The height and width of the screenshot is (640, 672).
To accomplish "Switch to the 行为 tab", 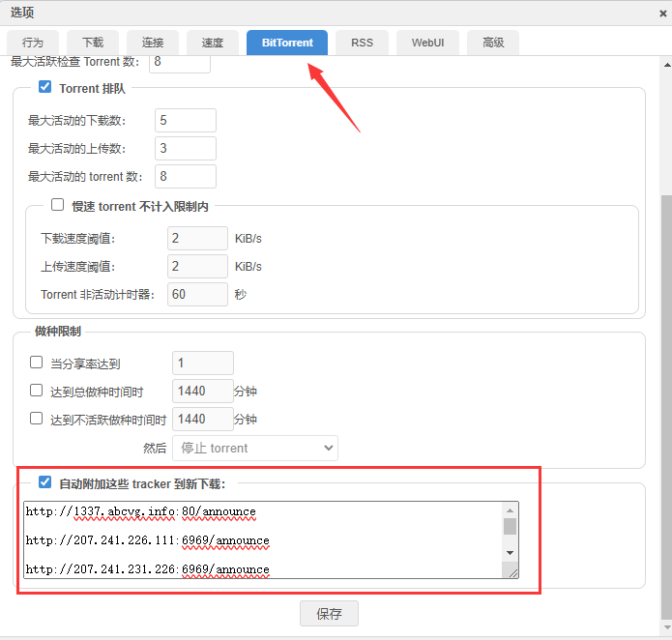I will coord(33,43).
